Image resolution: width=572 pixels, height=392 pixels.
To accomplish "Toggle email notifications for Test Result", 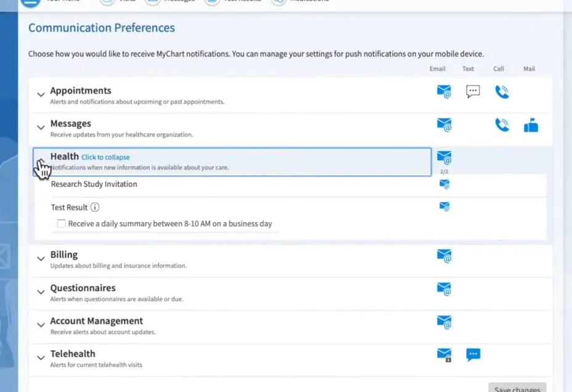I will tap(444, 206).
